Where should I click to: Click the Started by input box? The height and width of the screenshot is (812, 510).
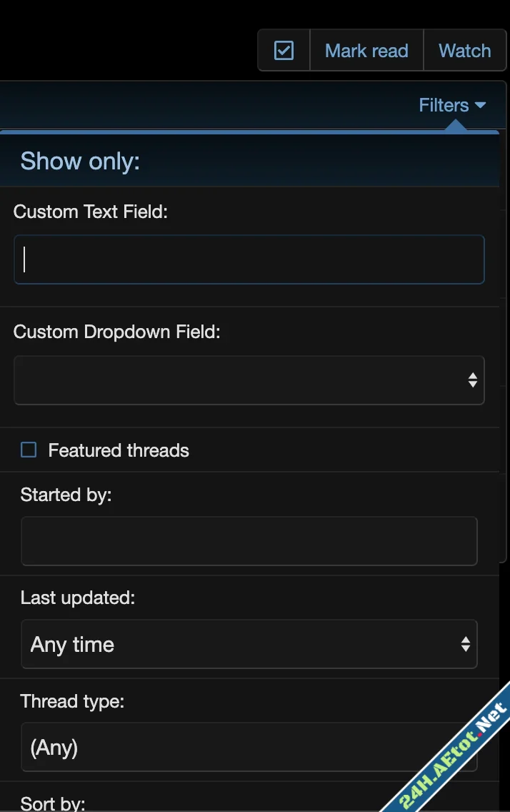[249, 540]
